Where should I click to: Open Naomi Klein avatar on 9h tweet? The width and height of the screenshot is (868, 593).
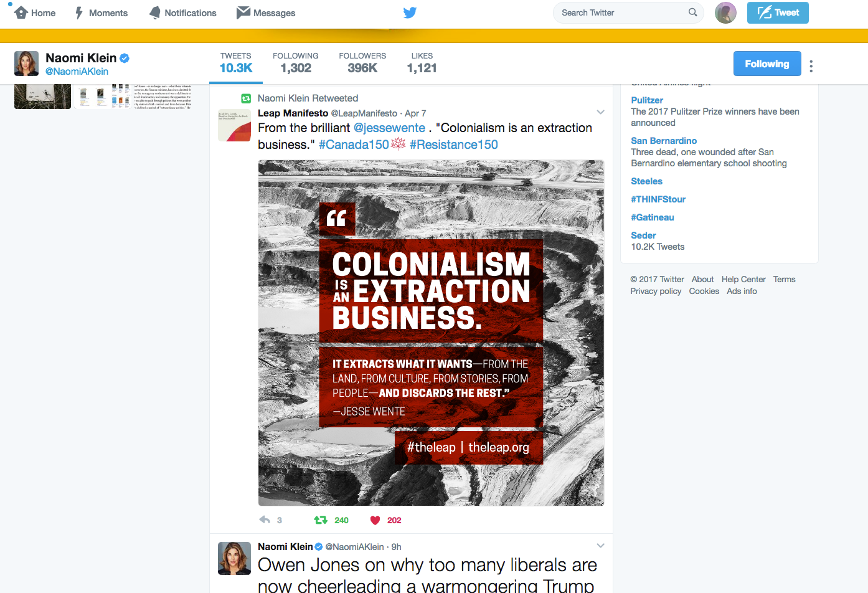click(x=234, y=558)
